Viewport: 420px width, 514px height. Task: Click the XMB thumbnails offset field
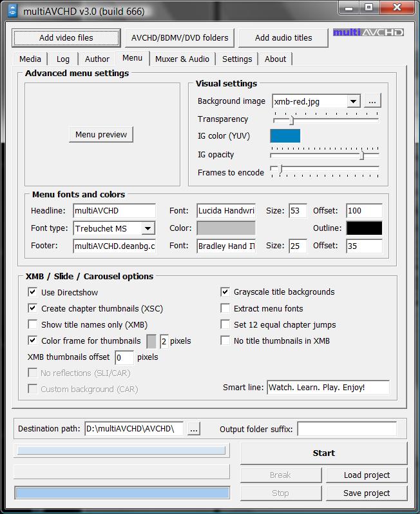124,357
